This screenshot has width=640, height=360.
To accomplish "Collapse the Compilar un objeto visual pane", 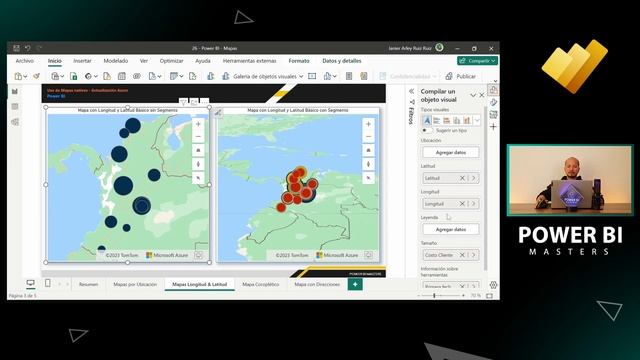I will 473,95.
